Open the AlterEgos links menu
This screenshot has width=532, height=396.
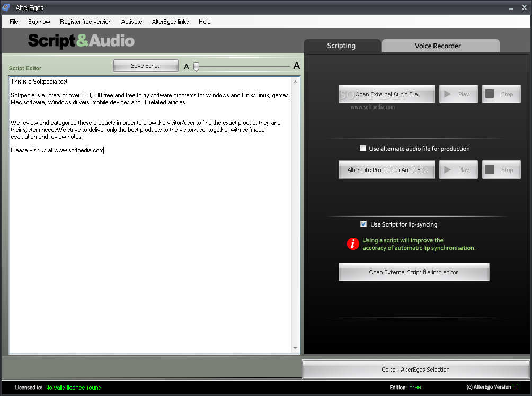point(170,22)
